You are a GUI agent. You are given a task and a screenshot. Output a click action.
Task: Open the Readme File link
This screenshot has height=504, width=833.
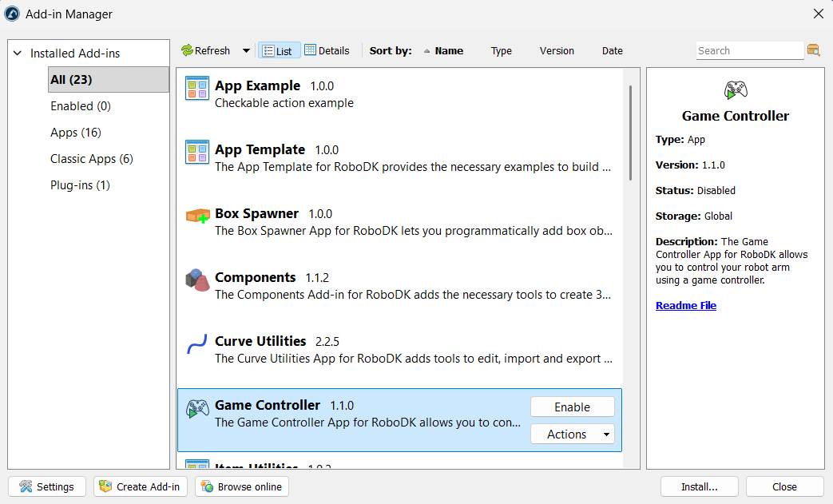click(x=685, y=306)
